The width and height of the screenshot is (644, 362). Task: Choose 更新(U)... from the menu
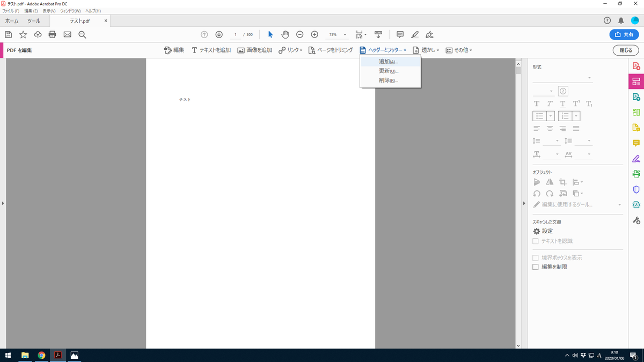(x=390, y=71)
